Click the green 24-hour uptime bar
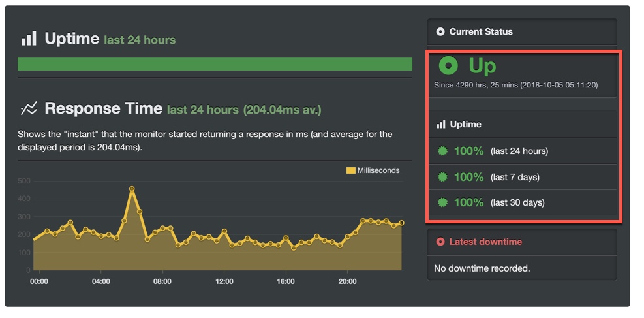 point(215,64)
